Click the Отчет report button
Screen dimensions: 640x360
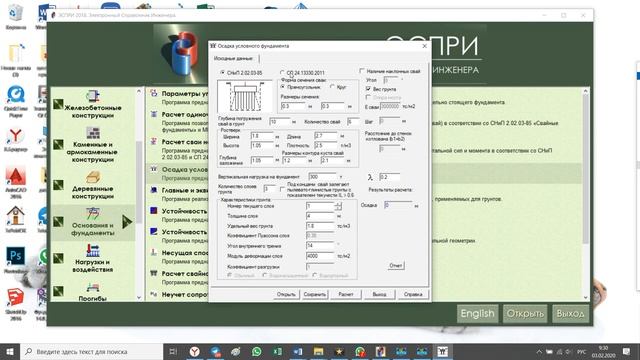[396, 266]
